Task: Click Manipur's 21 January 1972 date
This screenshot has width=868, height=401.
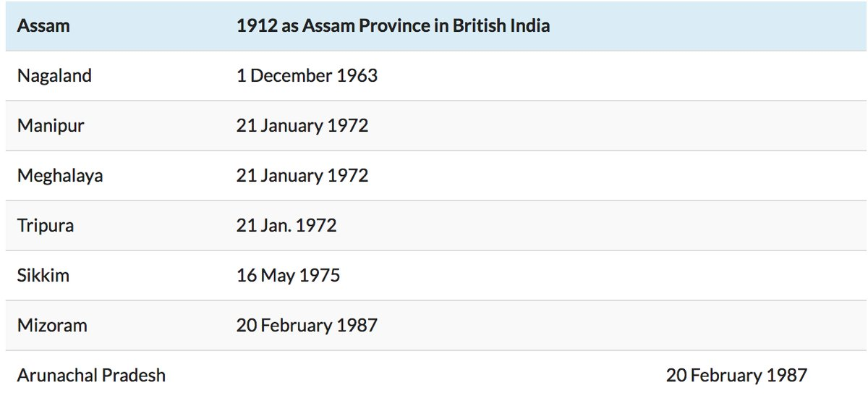Action: (x=302, y=125)
